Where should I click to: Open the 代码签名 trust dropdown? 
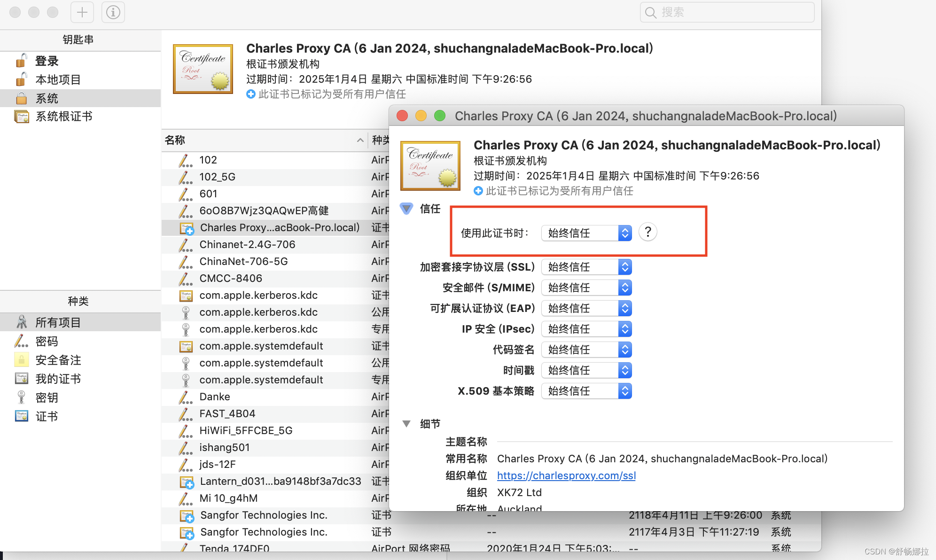click(x=586, y=350)
